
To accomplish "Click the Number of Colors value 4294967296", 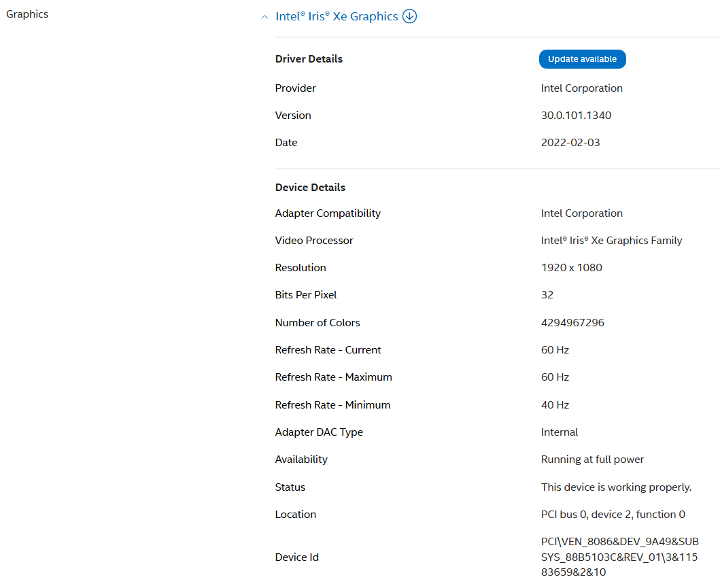I will click(572, 323).
